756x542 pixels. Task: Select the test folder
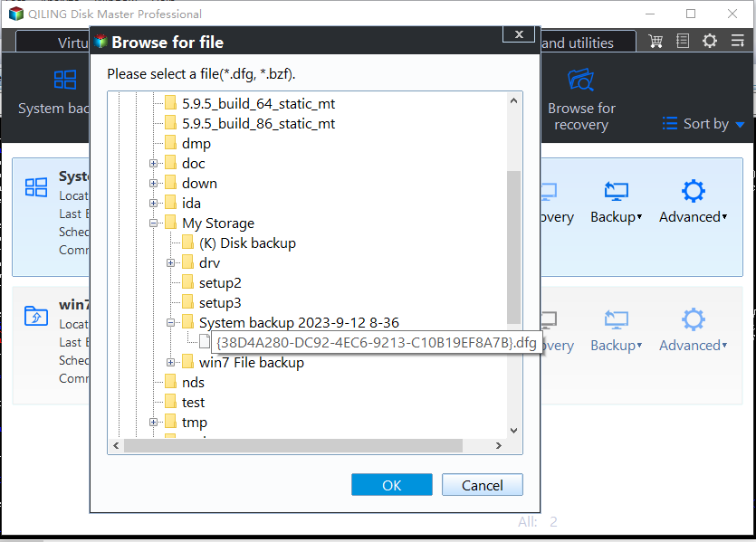[x=193, y=403]
